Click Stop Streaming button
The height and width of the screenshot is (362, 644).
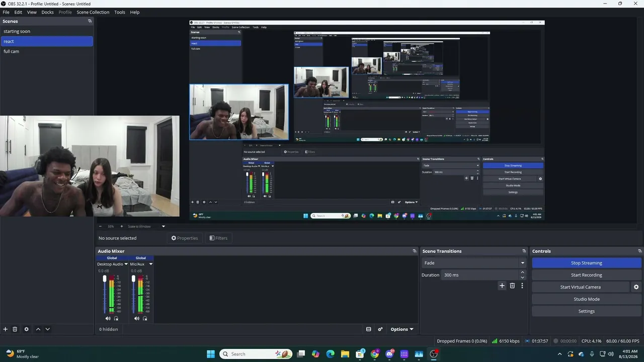coord(587,263)
